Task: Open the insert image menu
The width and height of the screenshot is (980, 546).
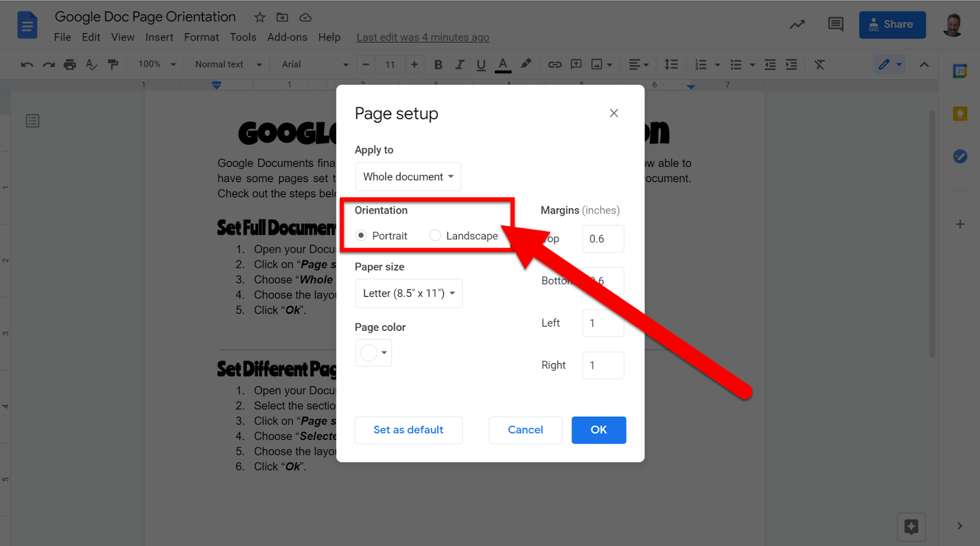Action: pos(601,64)
